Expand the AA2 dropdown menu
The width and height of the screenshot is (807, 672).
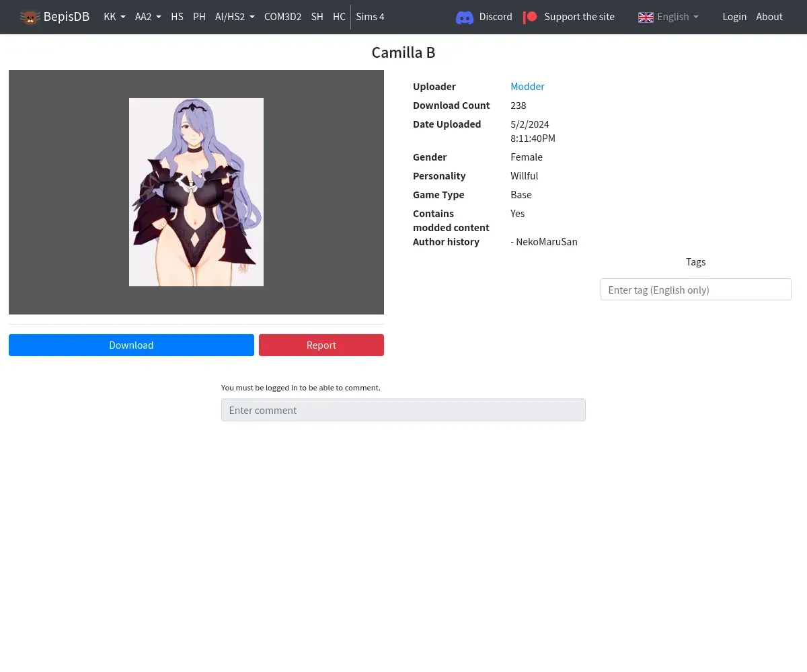(148, 17)
